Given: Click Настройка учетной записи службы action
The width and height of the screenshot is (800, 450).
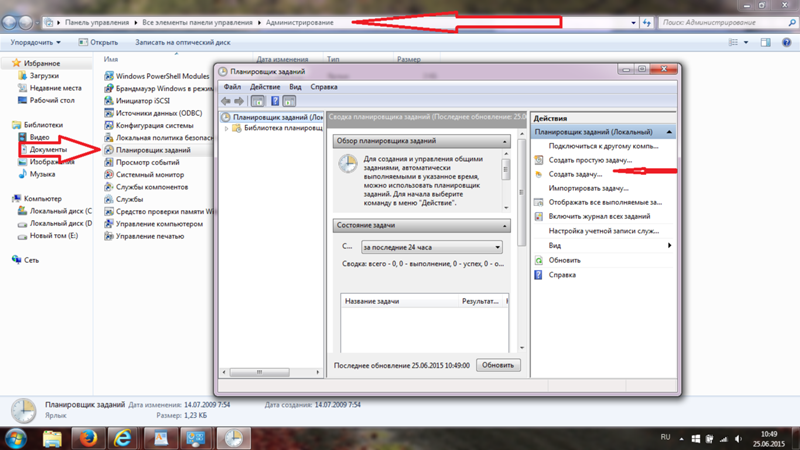Looking at the screenshot, I should [x=604, y=231].
